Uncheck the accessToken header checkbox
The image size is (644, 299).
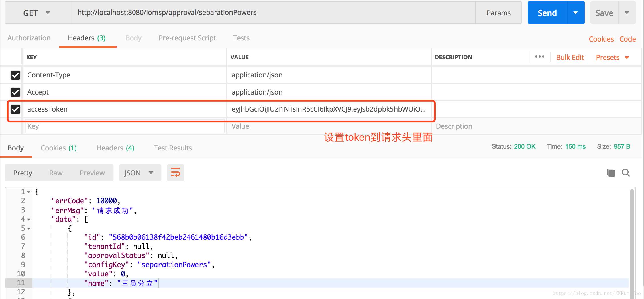click(15, 109)
